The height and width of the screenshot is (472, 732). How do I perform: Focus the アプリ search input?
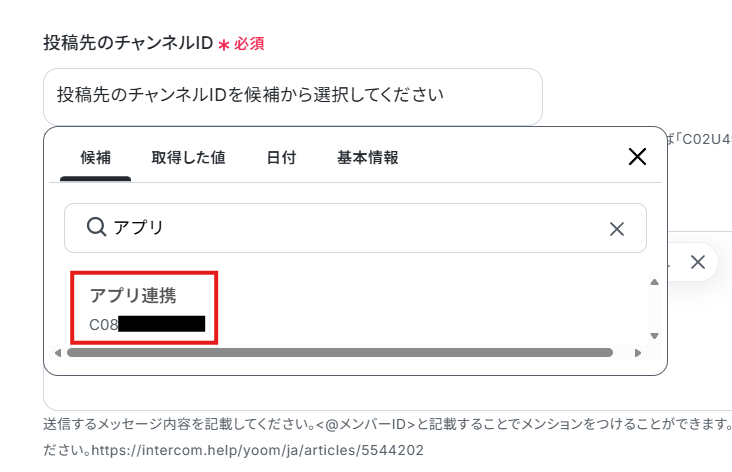tap(355, 228)
